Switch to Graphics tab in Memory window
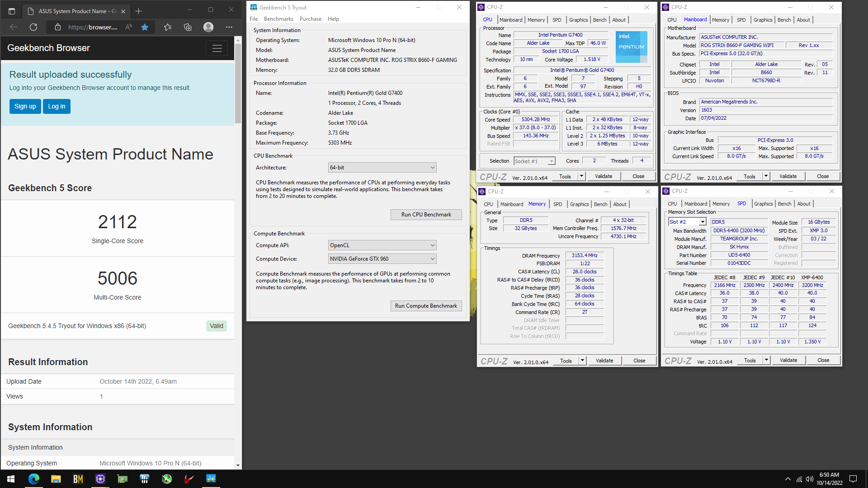This screenshot has width=868, height=488. [x=579, y=204]
